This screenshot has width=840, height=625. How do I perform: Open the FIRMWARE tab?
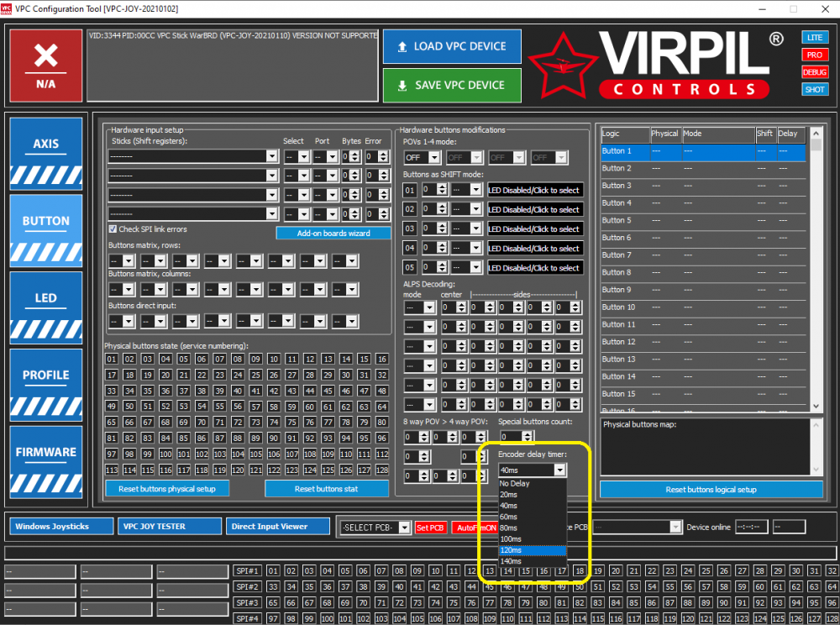[46, 462]
